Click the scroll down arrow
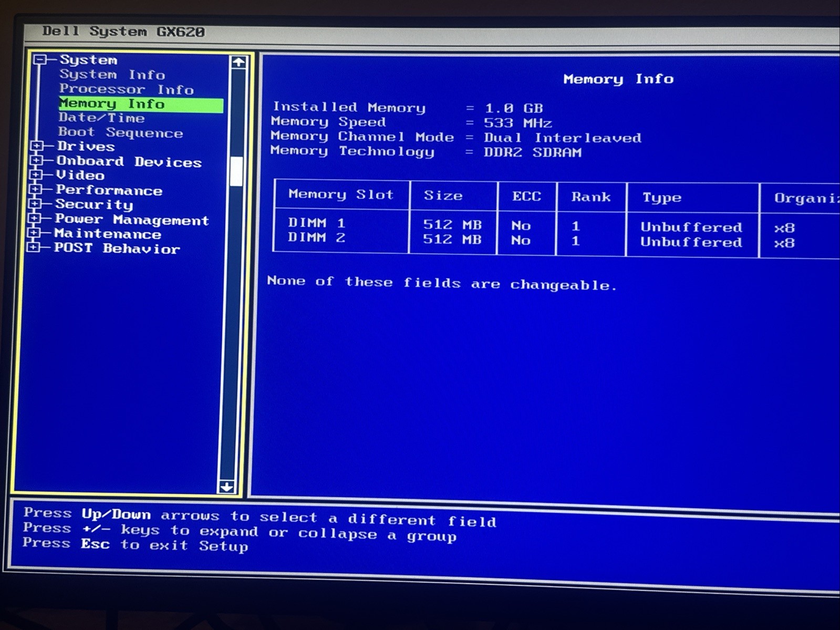Image resolution: width=840 pixels, height=630 pixels. point(226,487)
